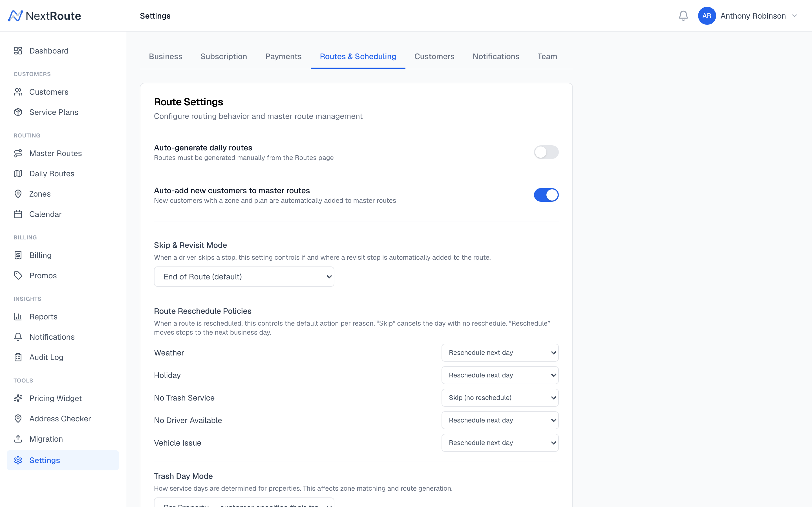Click the Zones pin icon
Screen dimensions: 812x507
click(18, 194)
